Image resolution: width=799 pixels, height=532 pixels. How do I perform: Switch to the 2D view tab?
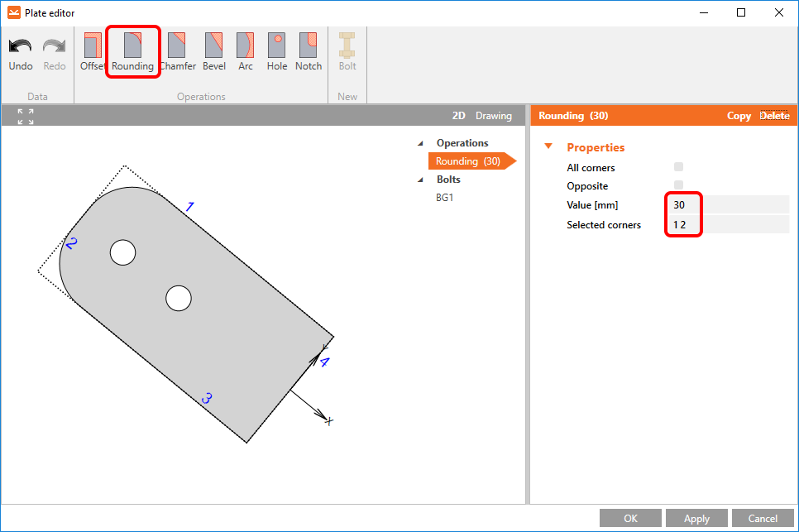coord(459,116)
